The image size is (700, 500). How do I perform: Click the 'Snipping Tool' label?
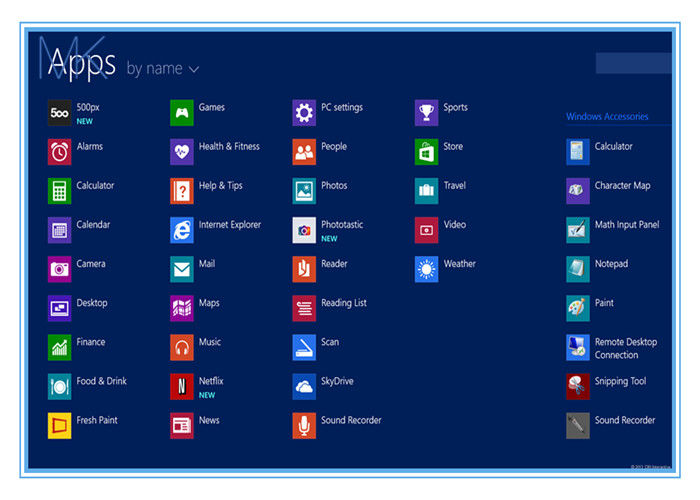[x=620, y=381]
